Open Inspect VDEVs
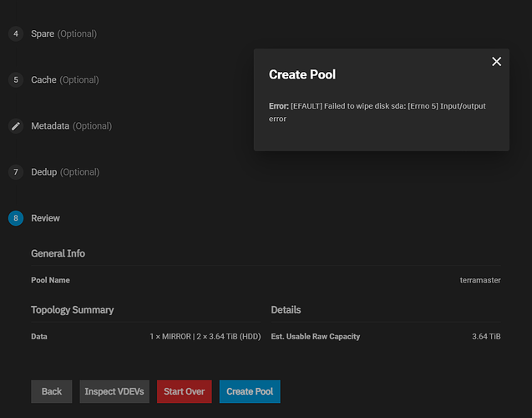Viewport: 532px width, 418px height. click(x=114, y=391)
